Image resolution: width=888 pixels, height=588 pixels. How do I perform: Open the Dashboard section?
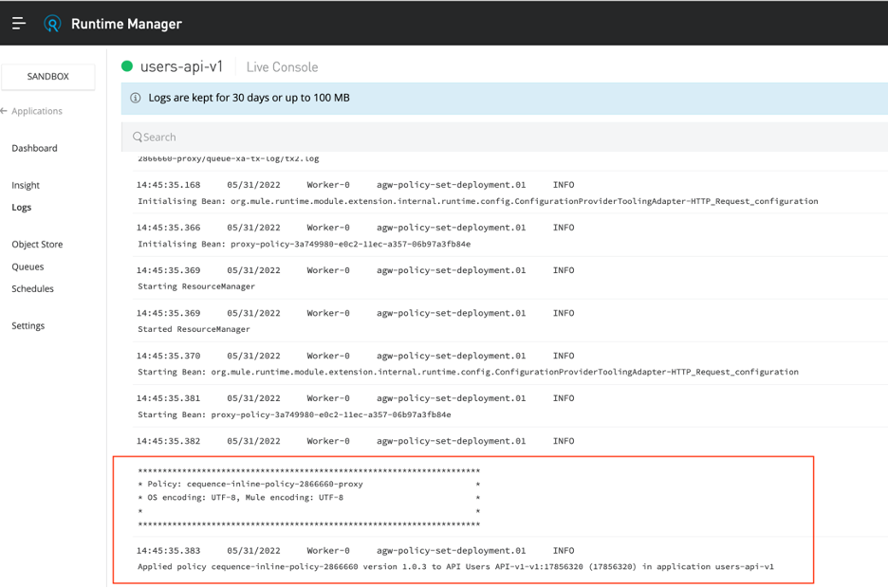point(34,148)
